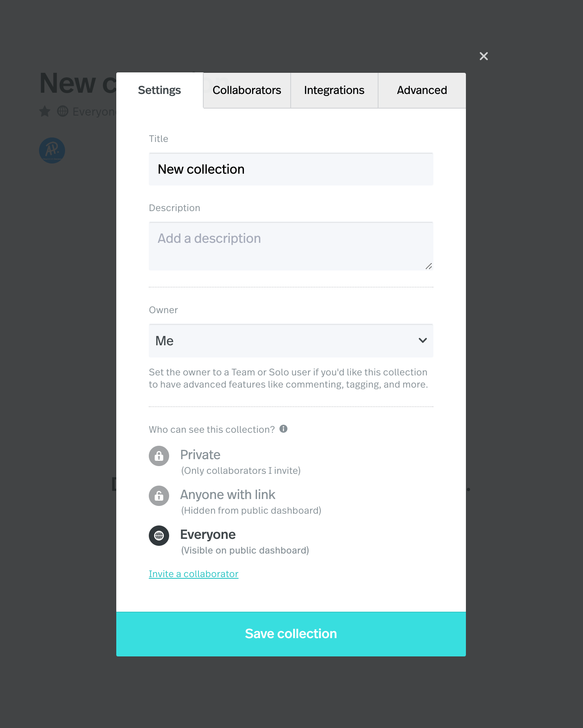
Task: Select the Everyone globe icon option
Action: [x=159, y=536]
